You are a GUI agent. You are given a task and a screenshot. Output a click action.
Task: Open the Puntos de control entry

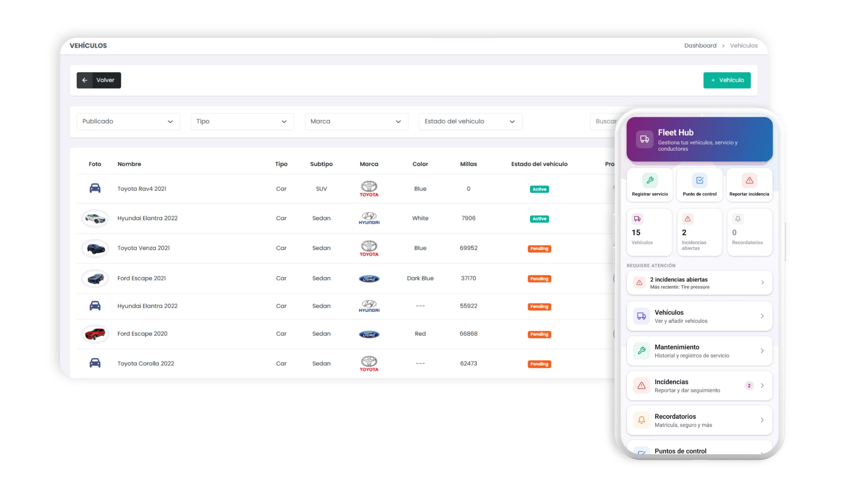click(699, 448)
